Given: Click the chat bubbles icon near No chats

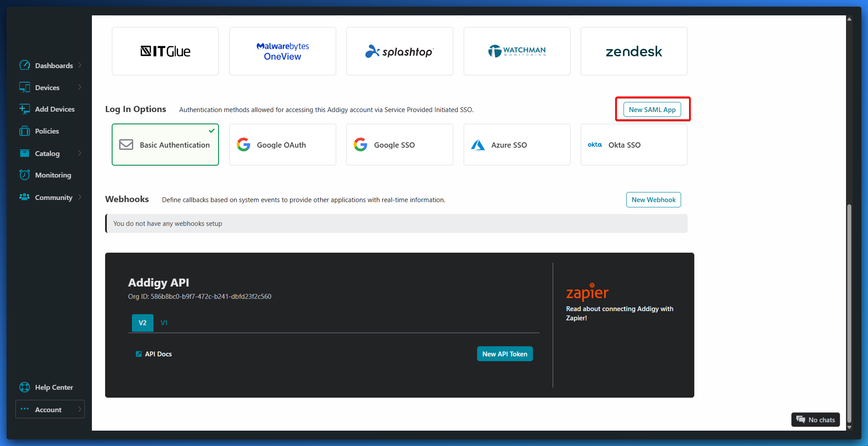Looking at the screenshot, I should [801, 420].
